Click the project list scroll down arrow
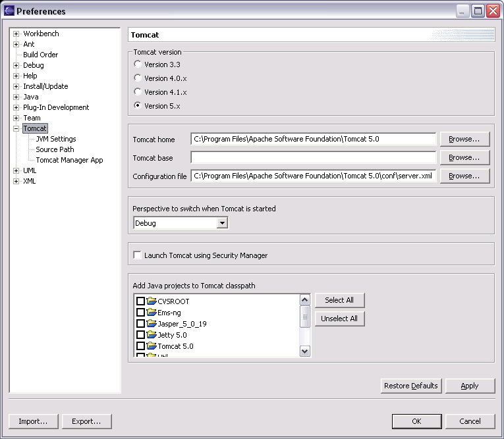The image size is (504, 439). click(305, 351)
